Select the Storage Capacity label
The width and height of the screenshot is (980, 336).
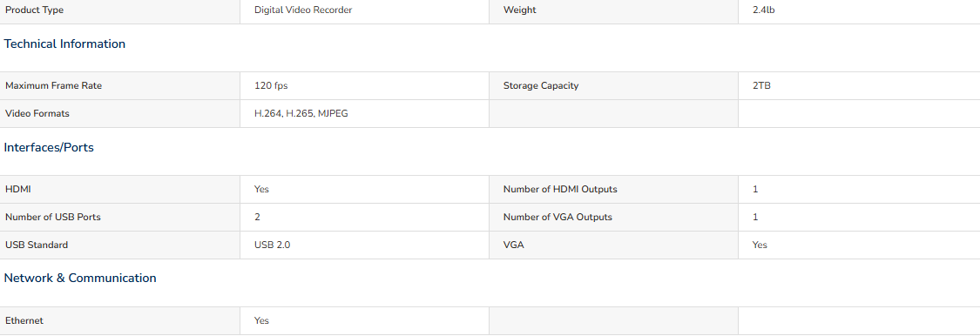[x=541, y=85]
